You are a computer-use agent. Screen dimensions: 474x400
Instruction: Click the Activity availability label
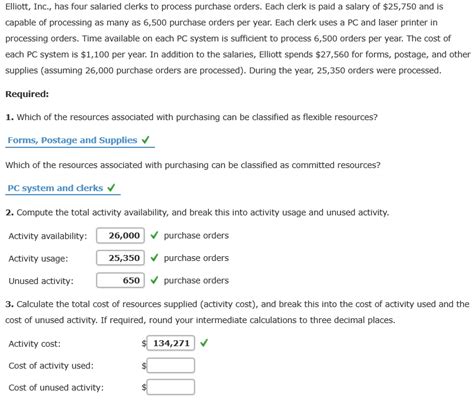point(48,236)
